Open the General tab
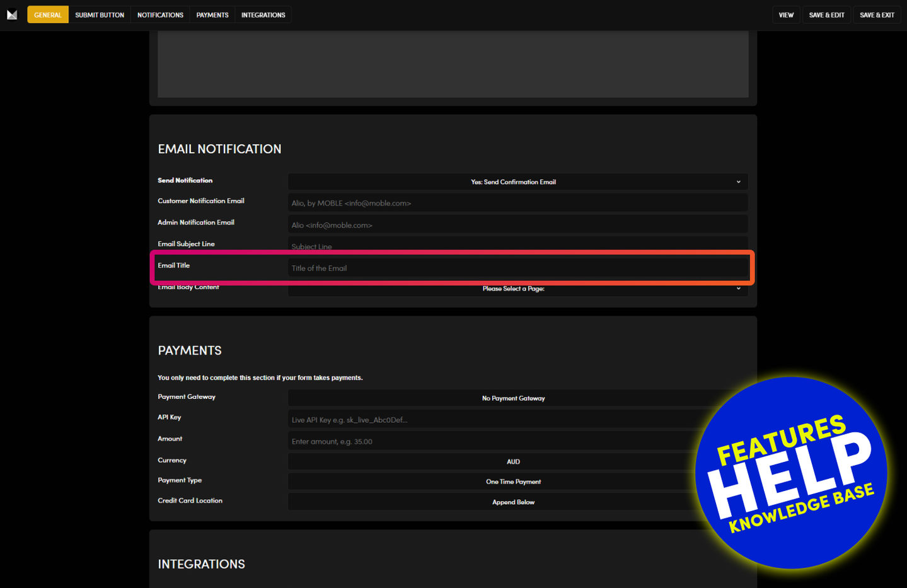 (48, 14)
